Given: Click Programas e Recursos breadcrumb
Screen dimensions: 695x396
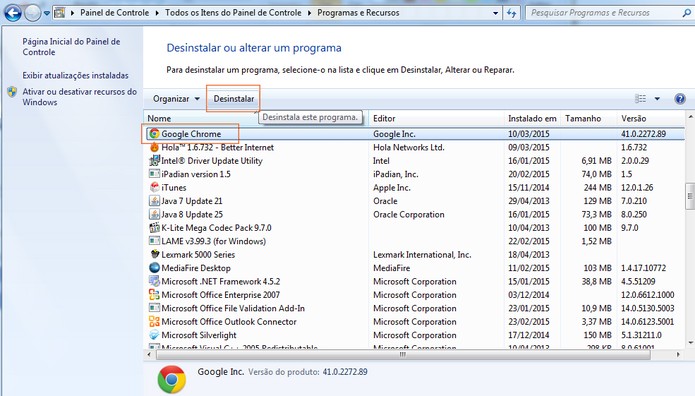Looking at the screenshot, I should [x=358, y=13].
